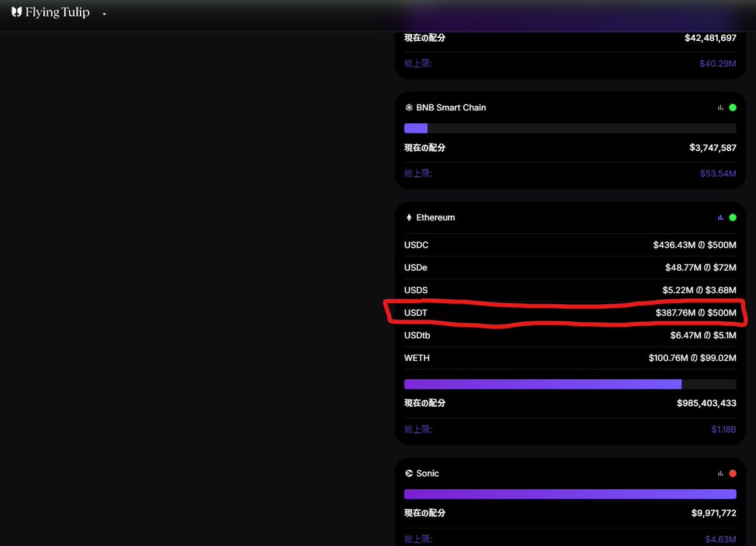Click the Sonic chain icon
The height and width of the screenshot is (546, 756).
tap(408, 473)
